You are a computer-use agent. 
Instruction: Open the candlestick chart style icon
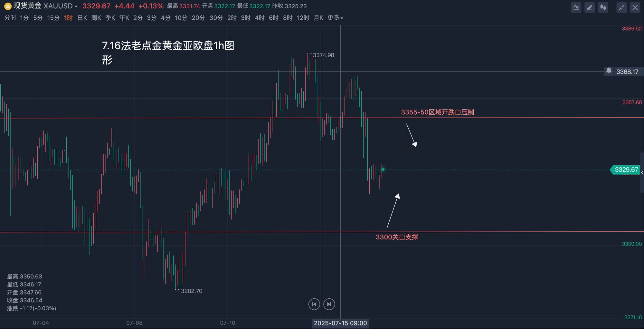(x=603, y=7)
